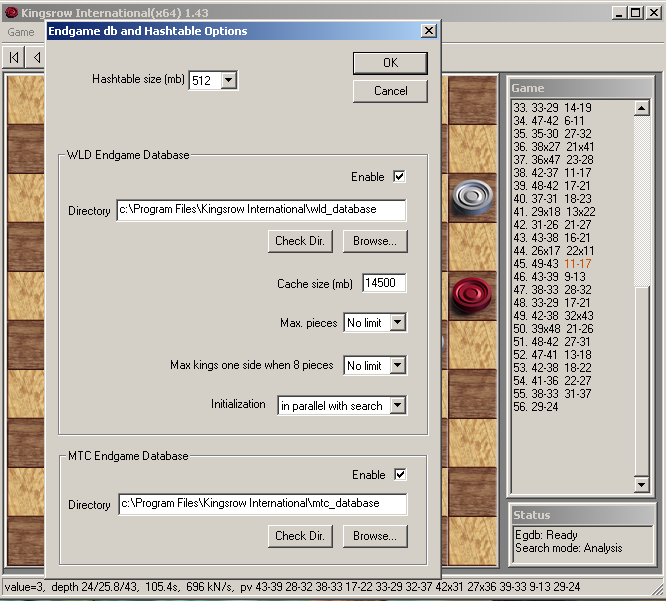
Task: Close the Endgame db options dialog
Action: (429, 31)
